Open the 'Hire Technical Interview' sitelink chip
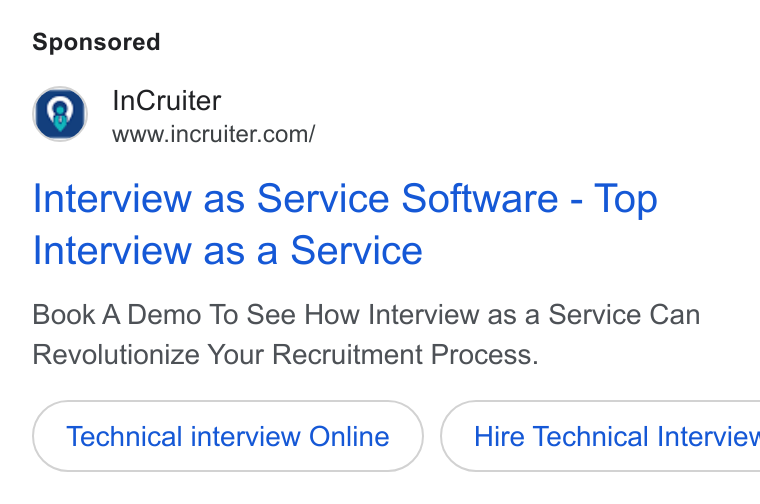The width and height of the screenshot is (760, 504). 601,436
